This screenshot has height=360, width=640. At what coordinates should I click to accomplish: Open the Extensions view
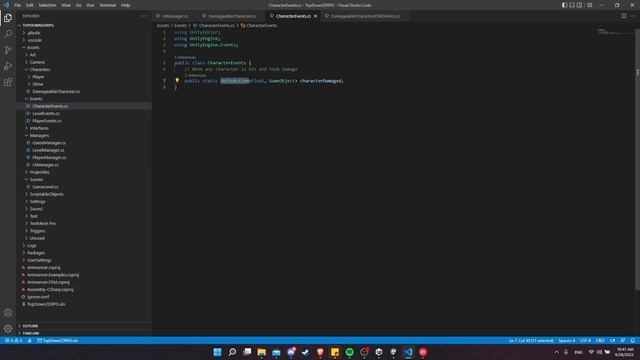(8, 82)
